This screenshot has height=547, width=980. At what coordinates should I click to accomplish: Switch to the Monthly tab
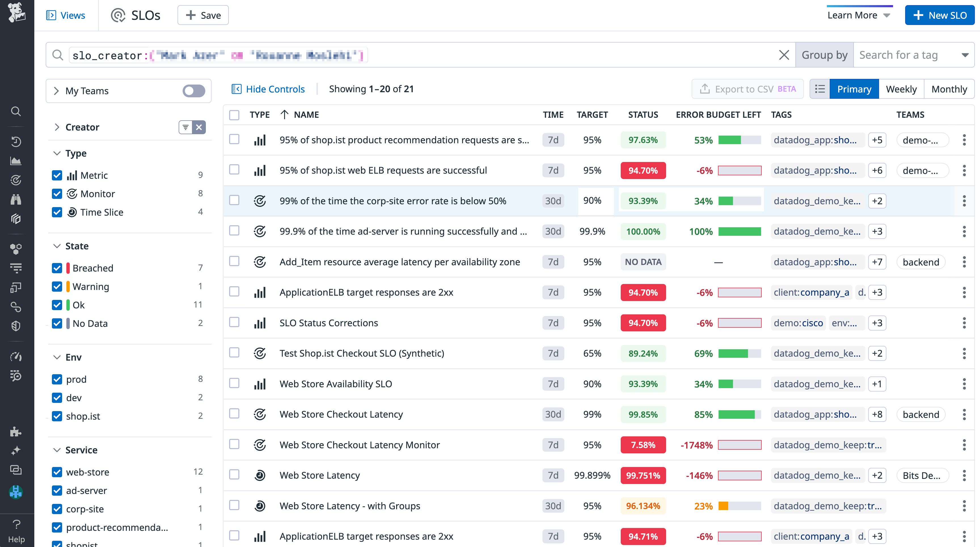[x=949, y=89]
